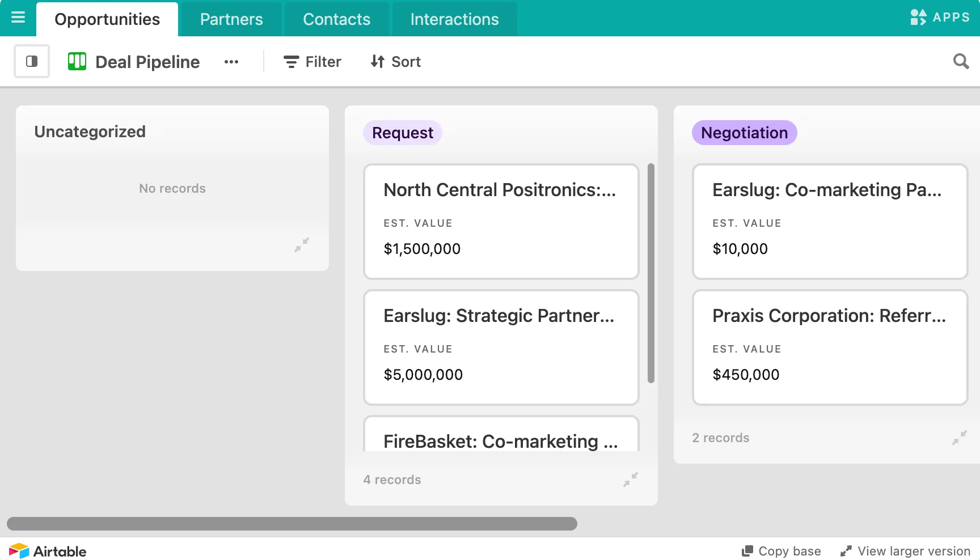Open the North Central Positronics card
This screenshot has height=560, width=980.
click(x=501, y=222)
